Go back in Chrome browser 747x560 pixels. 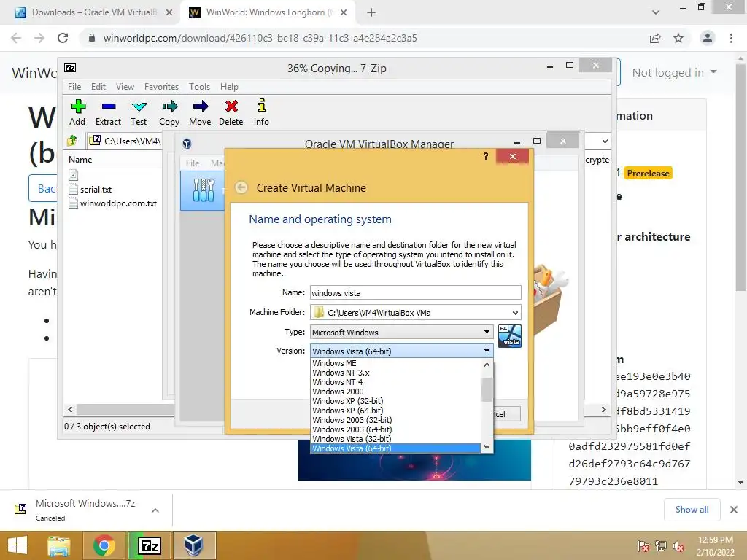[x=16, y=38]
